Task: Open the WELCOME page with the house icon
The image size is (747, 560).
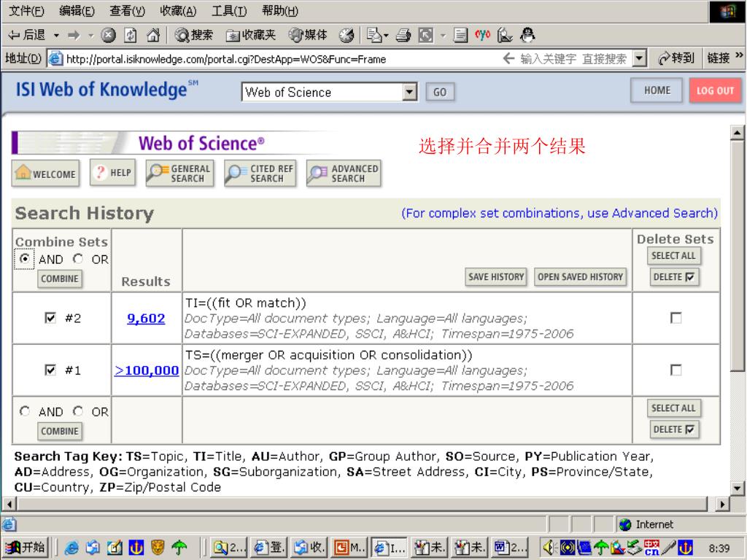Action: 46,173
